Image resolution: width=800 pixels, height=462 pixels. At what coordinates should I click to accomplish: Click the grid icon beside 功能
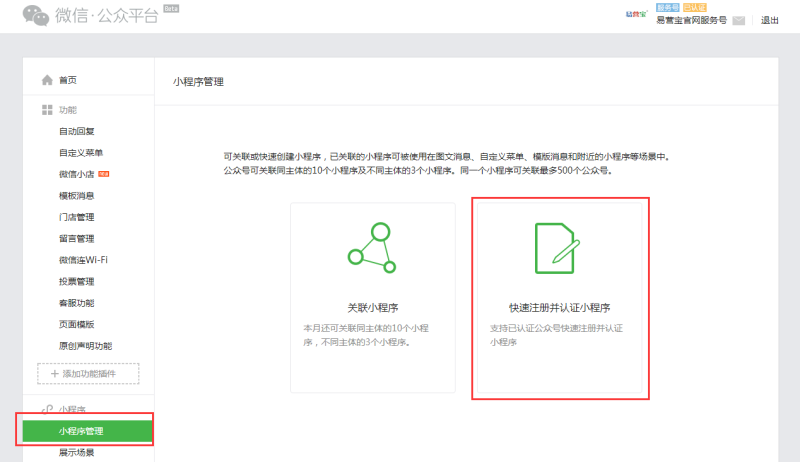(x=46, y=109)
